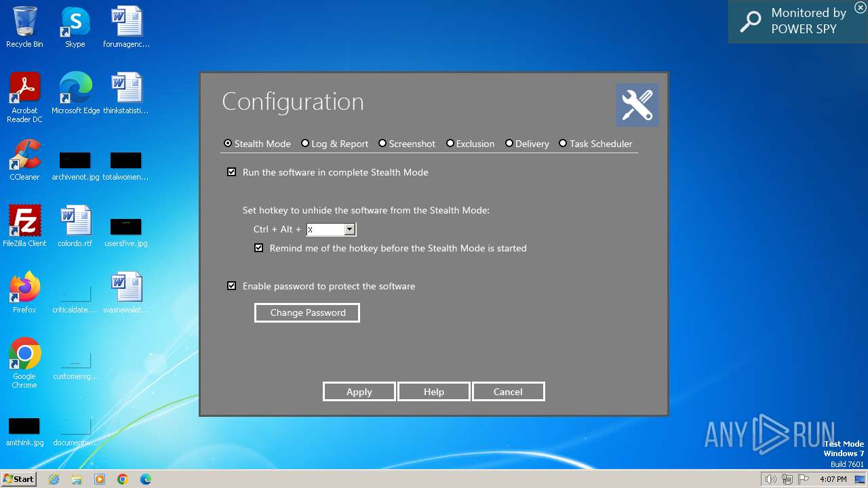
Task: Close the Monitored by Power Spy notice
Action: tap(860, 7)
